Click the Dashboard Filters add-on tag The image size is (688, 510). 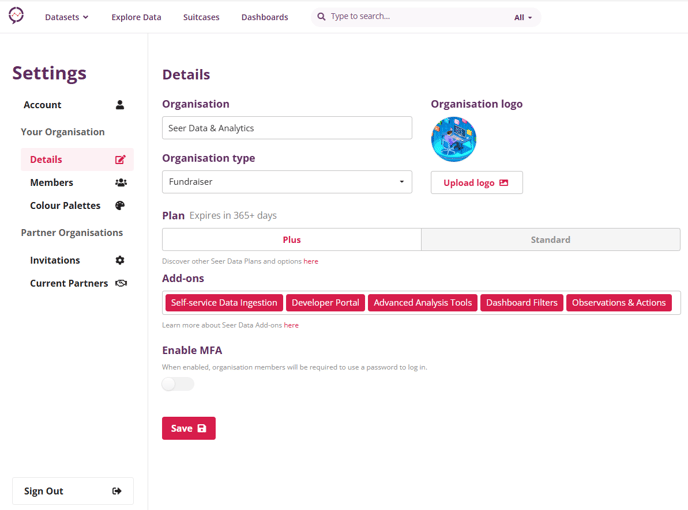(x=522, y=303)
